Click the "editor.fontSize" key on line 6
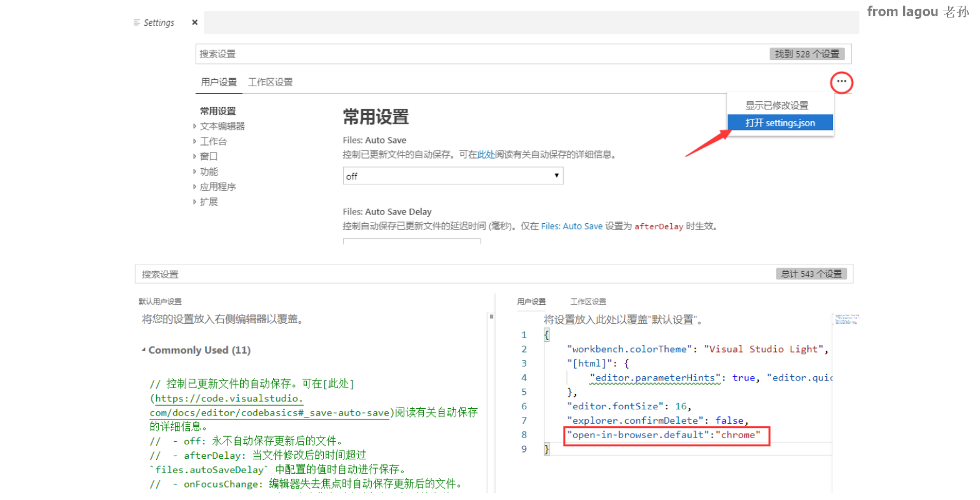The height and width of the screenshot is (500, 980). [616, 406]
